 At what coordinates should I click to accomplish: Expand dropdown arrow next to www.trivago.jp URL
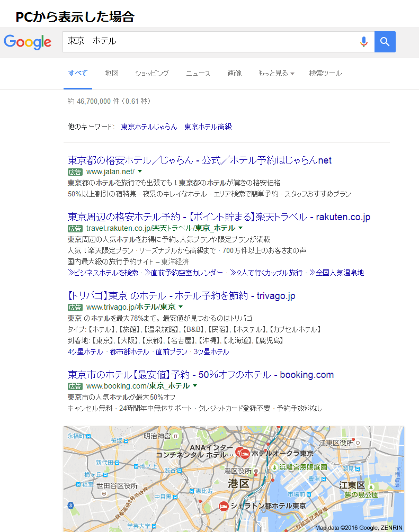point(181,306)
